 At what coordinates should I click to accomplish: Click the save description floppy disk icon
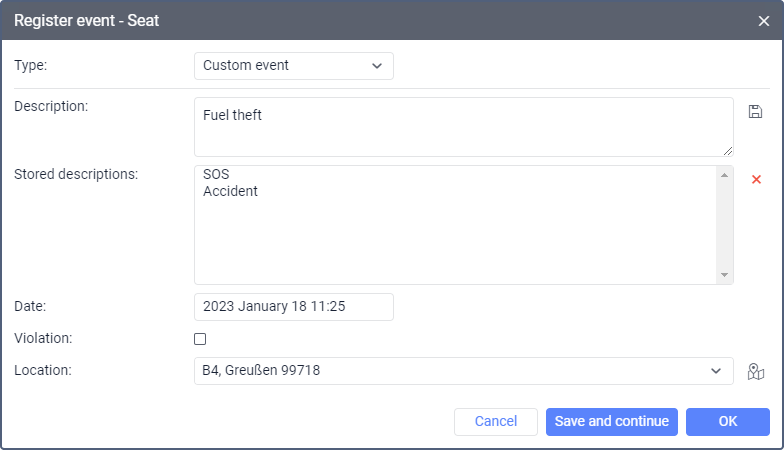pyautogui.click(x=755, y=111)
